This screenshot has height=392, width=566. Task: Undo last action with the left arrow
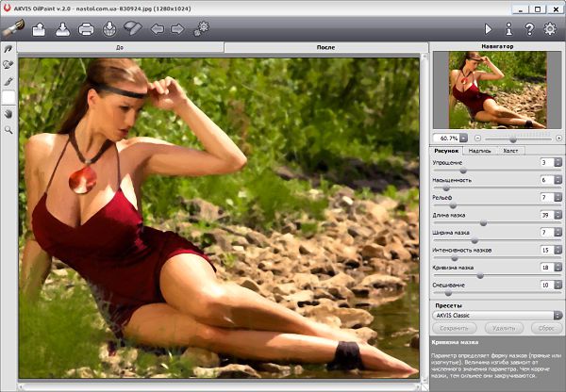click(157, 29)
